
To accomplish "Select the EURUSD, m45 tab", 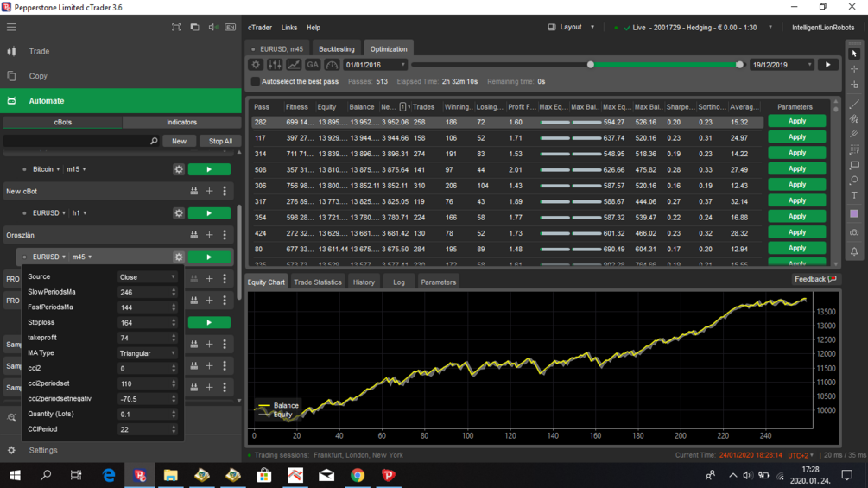I will coord(277,48).
